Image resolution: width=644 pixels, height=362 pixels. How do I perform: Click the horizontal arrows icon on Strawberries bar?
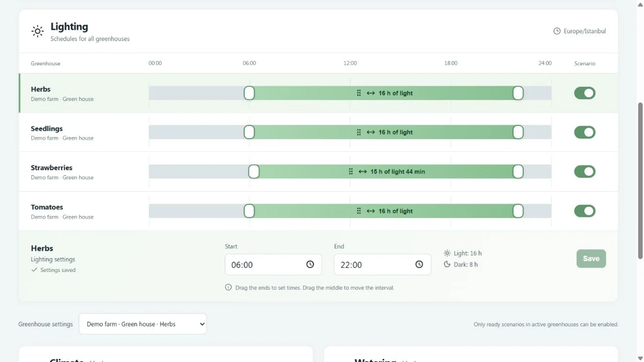(x=363, y=171)
